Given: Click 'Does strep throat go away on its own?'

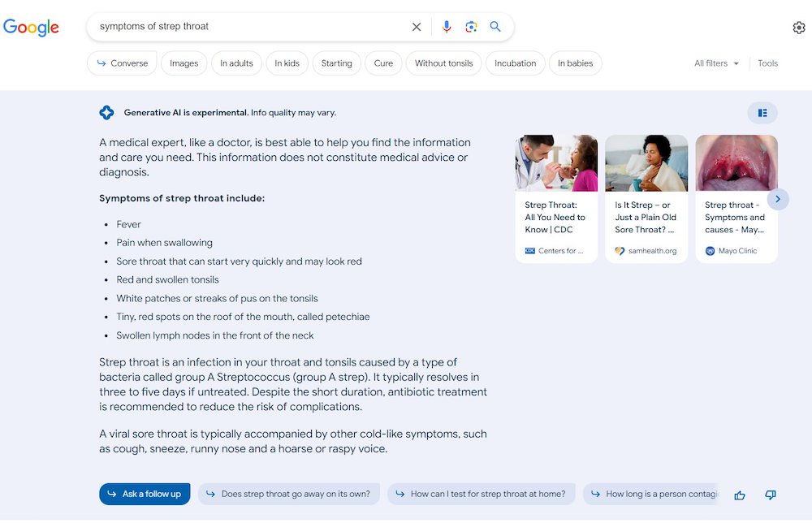Looking at the screenshot, I should [288, 494].
